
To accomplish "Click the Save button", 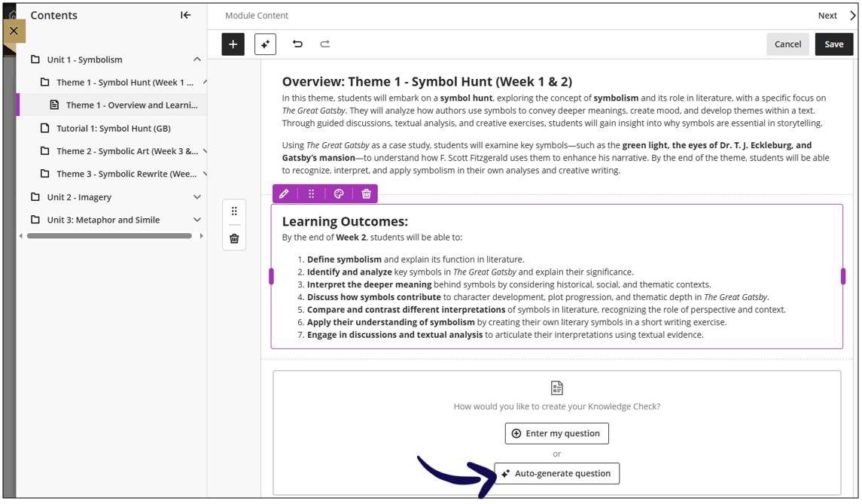I will pos(833,44).
